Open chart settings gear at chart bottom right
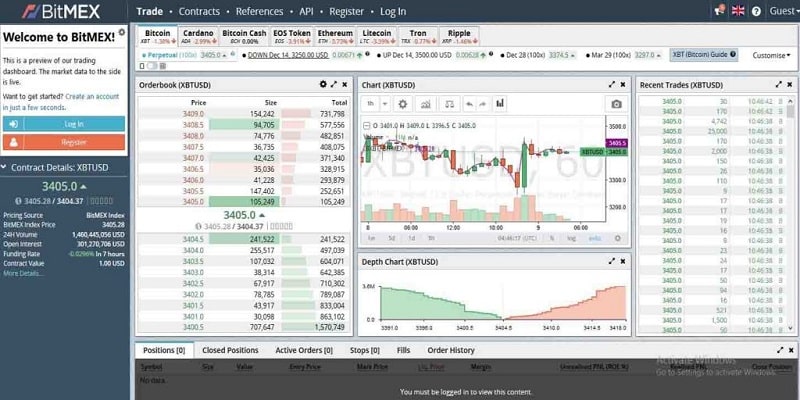 (618, 238)
